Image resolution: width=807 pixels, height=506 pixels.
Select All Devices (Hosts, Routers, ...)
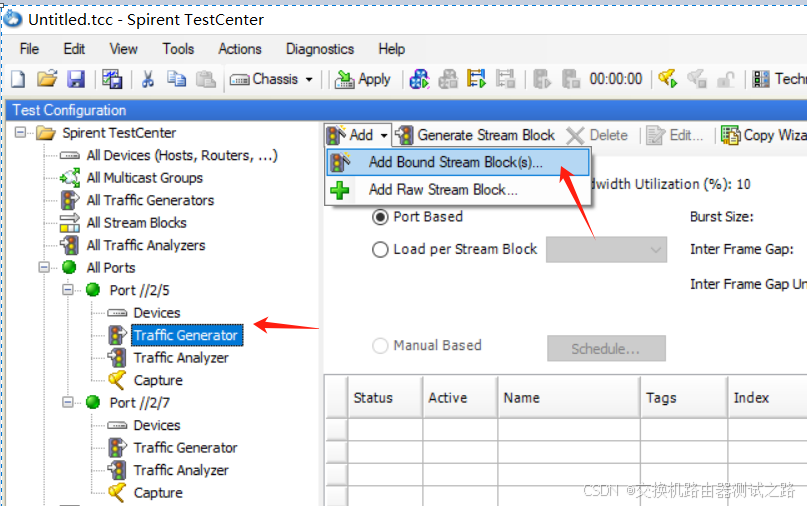pos(182,155)
